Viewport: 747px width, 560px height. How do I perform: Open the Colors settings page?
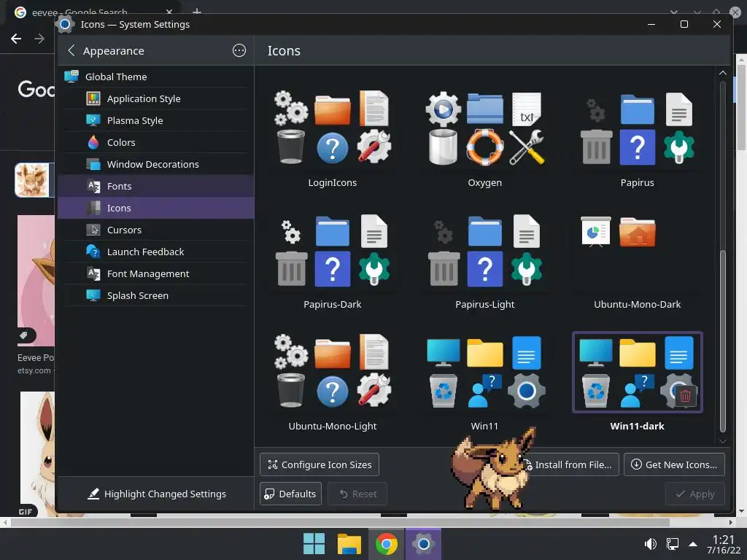click(x=155, y=142)
